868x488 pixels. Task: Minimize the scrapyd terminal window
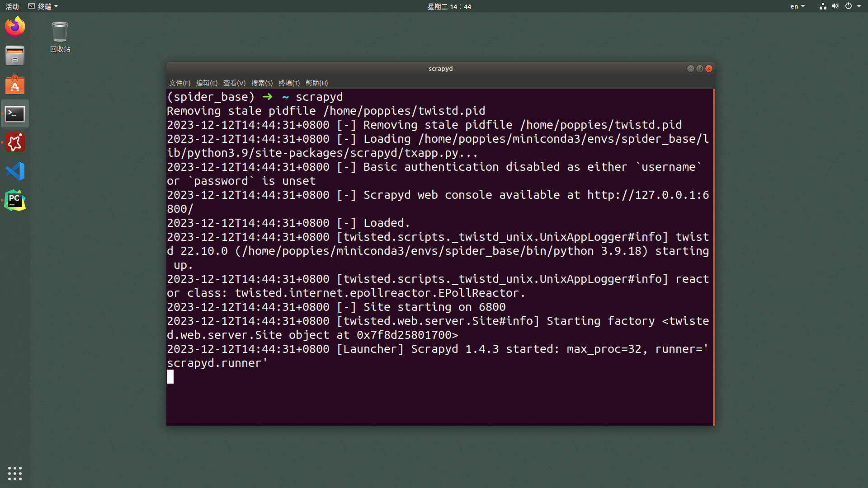coord(690,69)
